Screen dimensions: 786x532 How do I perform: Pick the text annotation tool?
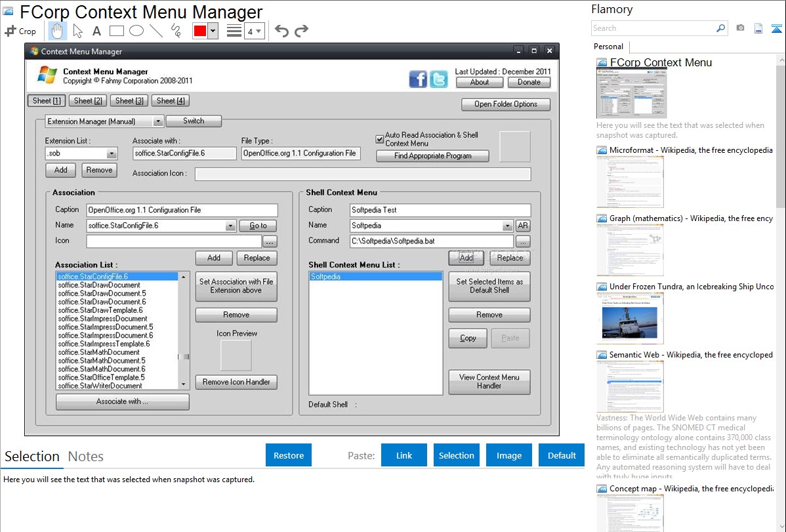[96, 31]
